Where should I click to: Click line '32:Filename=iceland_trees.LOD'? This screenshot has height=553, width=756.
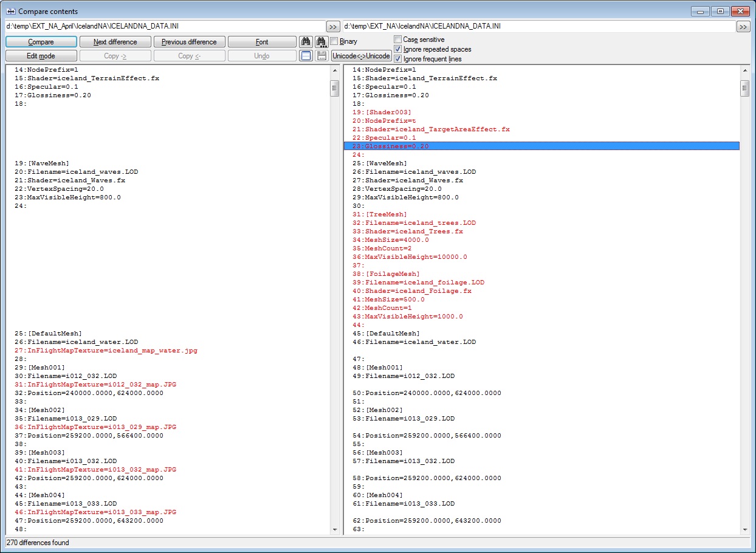click(x=414, y=223)
